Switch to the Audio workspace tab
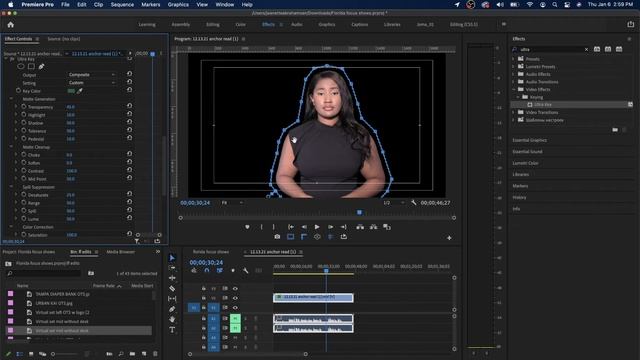The height and width of the screenshot is (360, 640). (x=296, y=24)
